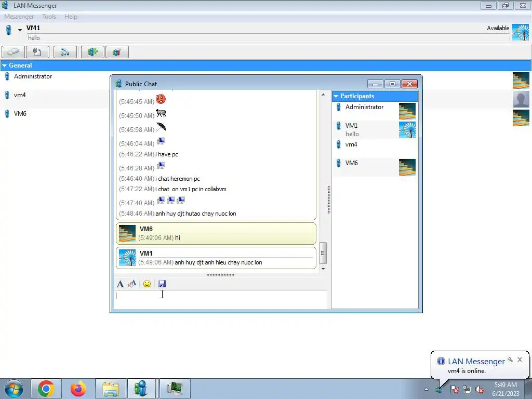This screenshot has width=532, height=399.
Task: Click the Start Conversation toolbar button
Action: click(x=13, y=52)
